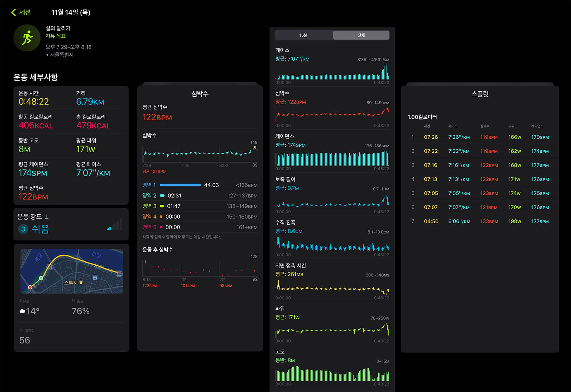Tap the effort level 3 badge
The height and width of the screenshot is (392, 571).
[23, 229]
